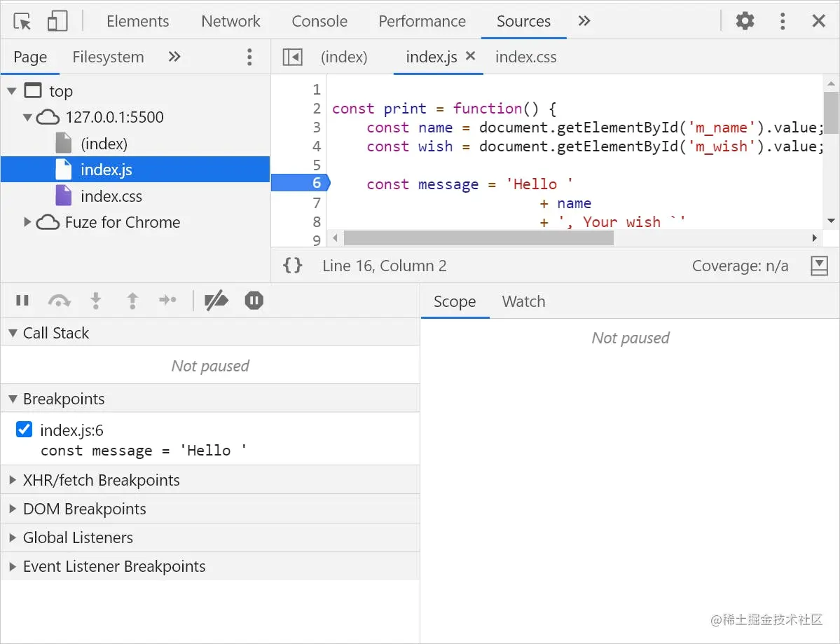
Task: Click the editor scroll down arrow
Action: [x=831, y=220]
